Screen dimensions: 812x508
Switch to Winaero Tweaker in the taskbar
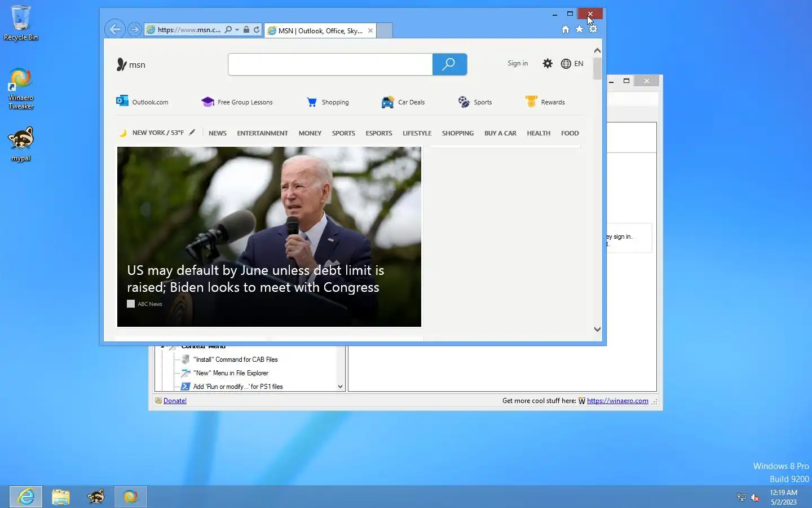coord(131,497)
